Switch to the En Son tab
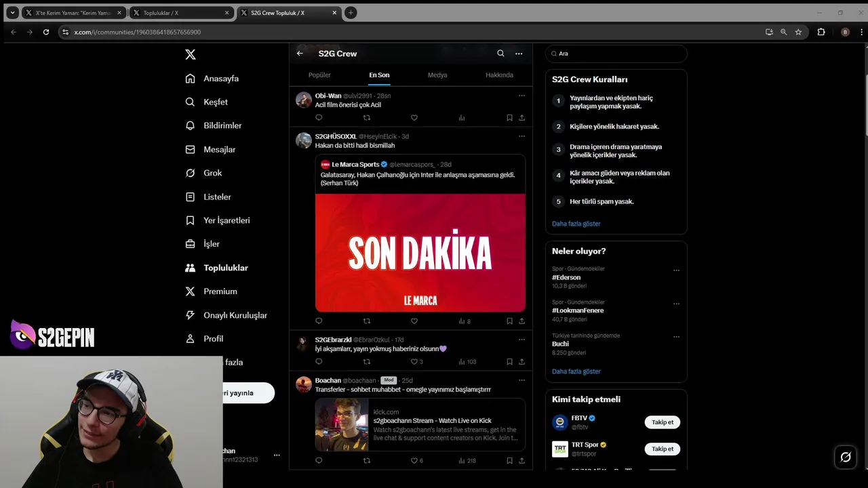 pos(379,75)
